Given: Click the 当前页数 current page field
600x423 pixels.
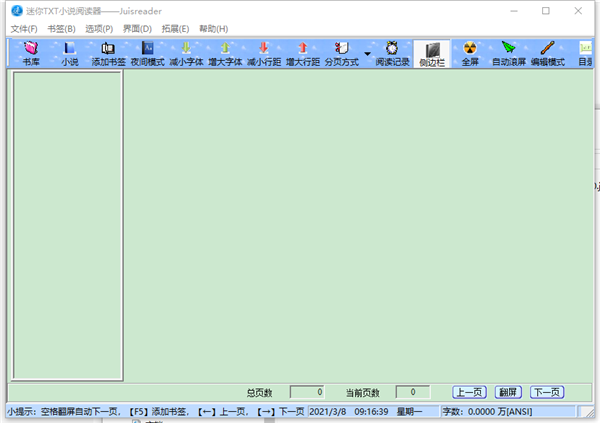Looking at the screenshot, I should [412, 392].
